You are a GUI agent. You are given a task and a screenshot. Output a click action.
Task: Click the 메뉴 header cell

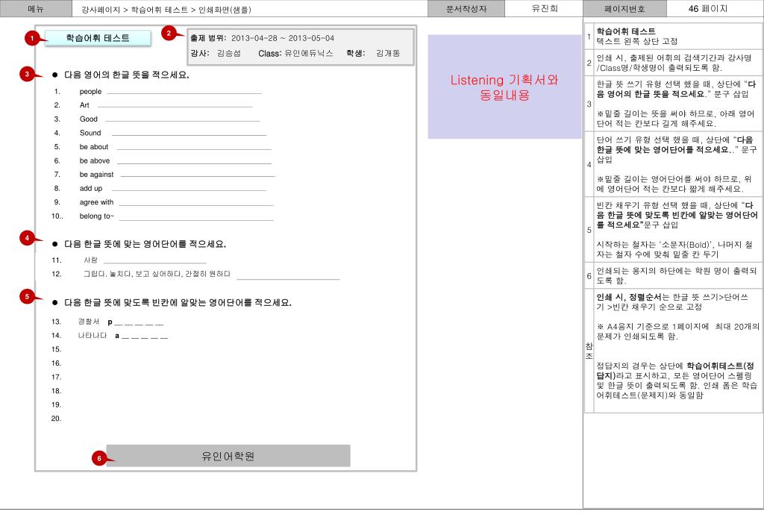tap(36, 9)
